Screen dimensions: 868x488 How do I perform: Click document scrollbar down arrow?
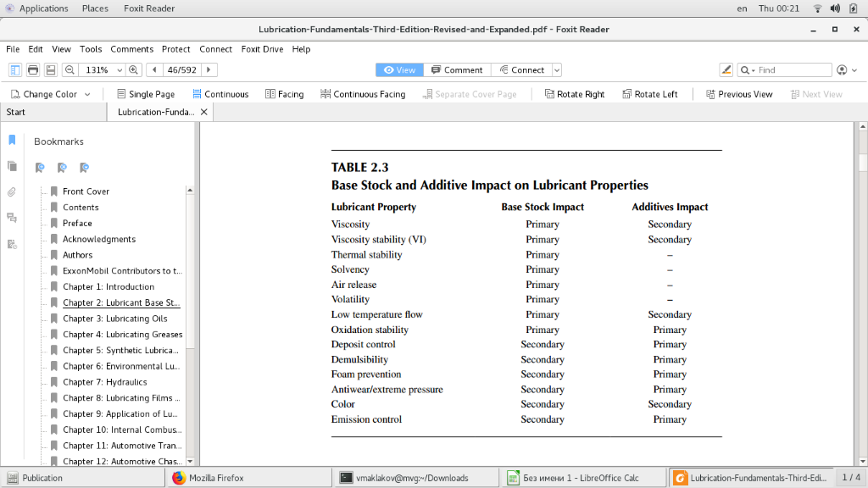point(862,461)
